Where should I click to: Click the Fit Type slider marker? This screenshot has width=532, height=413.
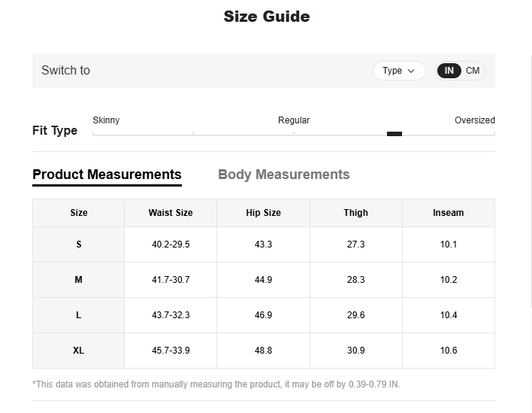394,134
